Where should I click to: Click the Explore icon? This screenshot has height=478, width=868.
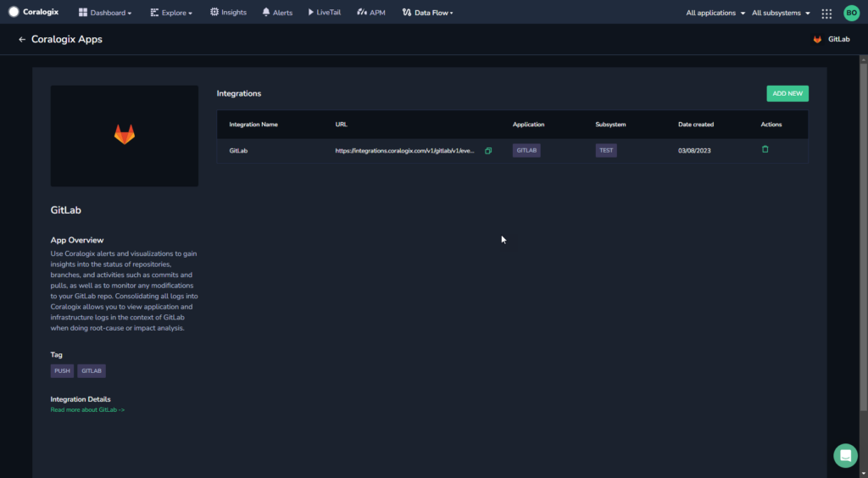pyautogui.click(x=154, y=12)
